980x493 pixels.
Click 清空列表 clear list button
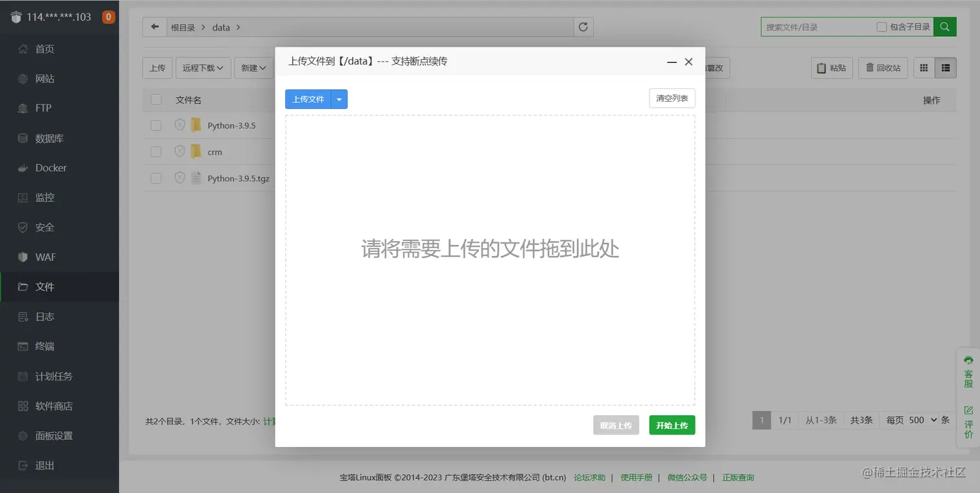pos(672,98)
